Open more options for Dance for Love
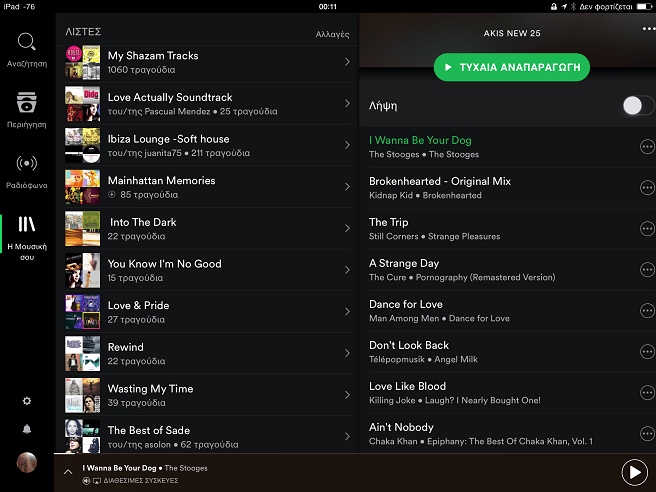Screen dimensions: 656x492 click(647, 311)
